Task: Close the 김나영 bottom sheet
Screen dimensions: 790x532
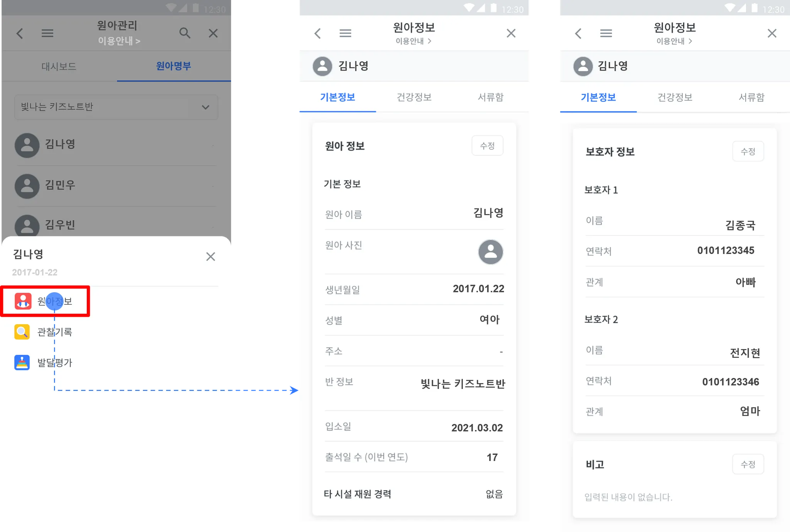Action: [211, 257]
